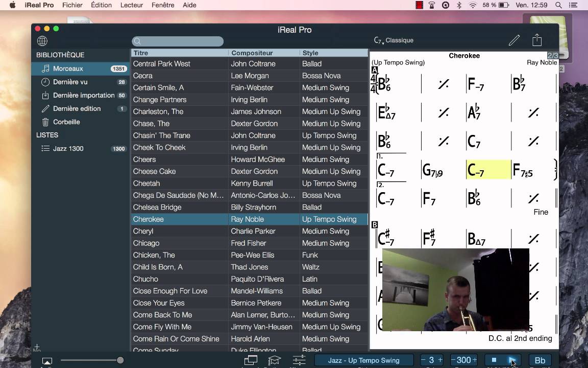
Task: Open the Apple menu
Action: (12, 5)
